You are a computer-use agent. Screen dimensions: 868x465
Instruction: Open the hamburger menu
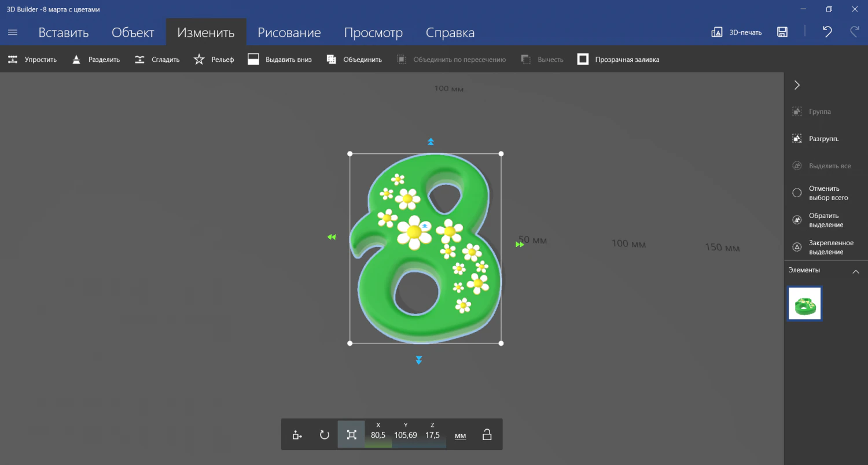click(13, 32)
